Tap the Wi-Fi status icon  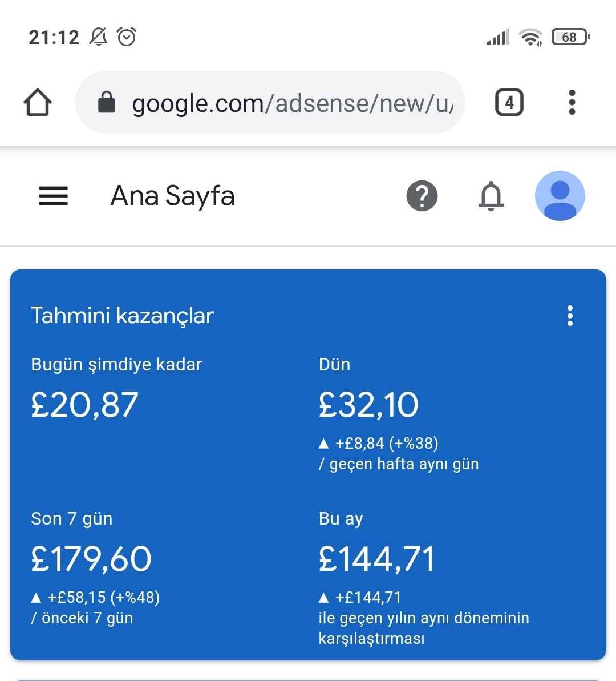(x=530, y=37)
